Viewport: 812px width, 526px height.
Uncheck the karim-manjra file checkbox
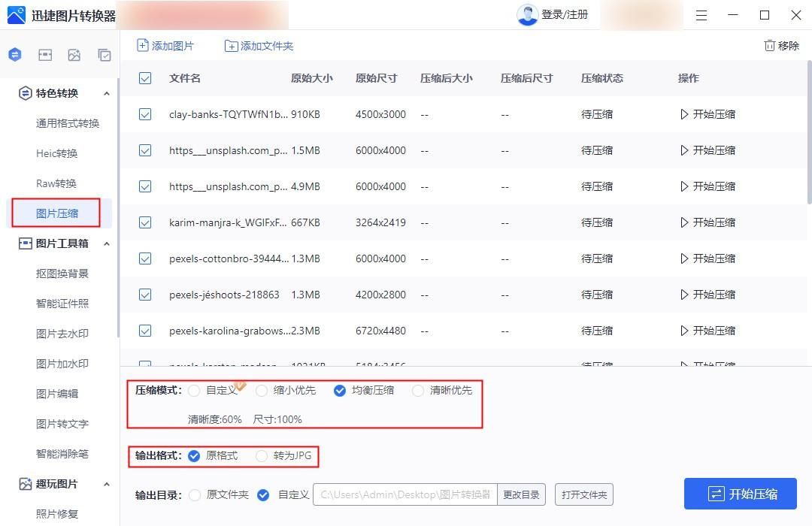click(x=144, y=222)
